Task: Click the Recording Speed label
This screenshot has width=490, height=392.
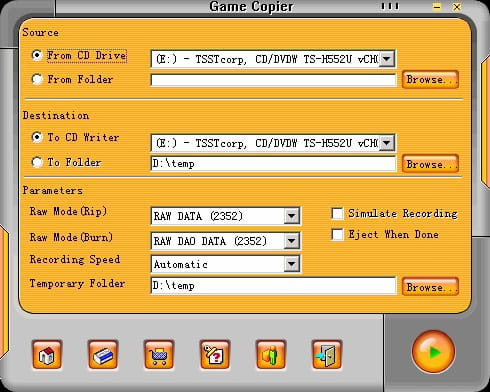Action: click(75, 259)
